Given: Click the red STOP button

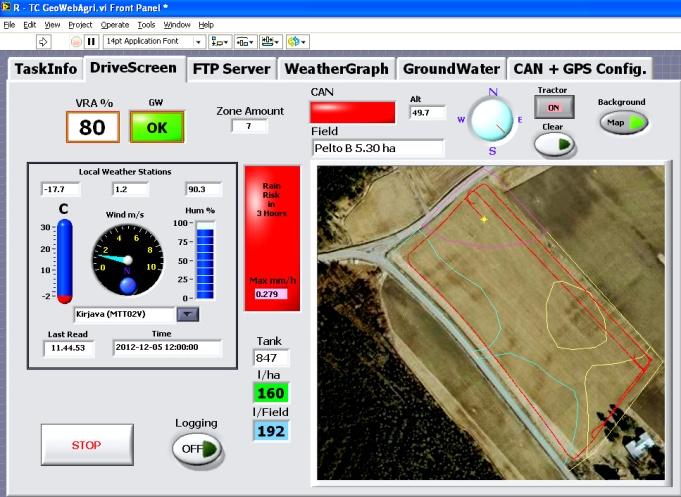Looking at the screenshot, I should click(x=87, y=445).
